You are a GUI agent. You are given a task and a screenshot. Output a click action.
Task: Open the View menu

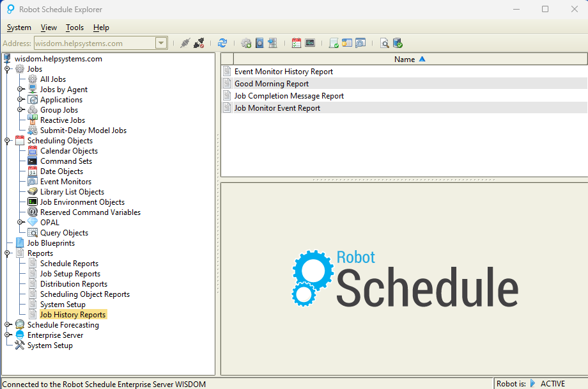[49, 28]
